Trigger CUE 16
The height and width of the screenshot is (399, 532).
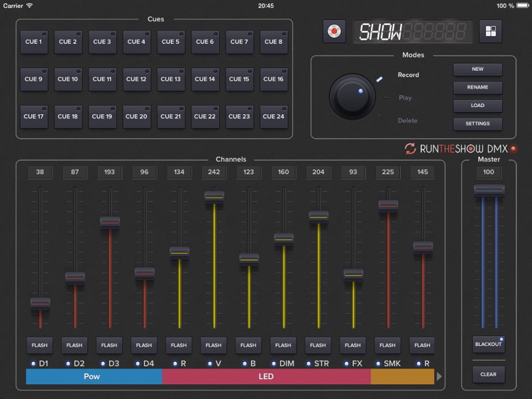point(274,79)
